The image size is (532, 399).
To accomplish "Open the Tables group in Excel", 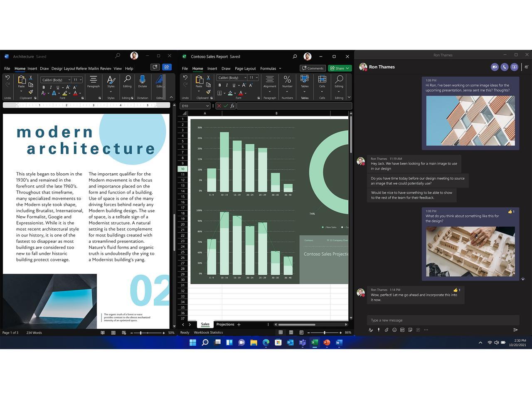I will click(305, 83).
